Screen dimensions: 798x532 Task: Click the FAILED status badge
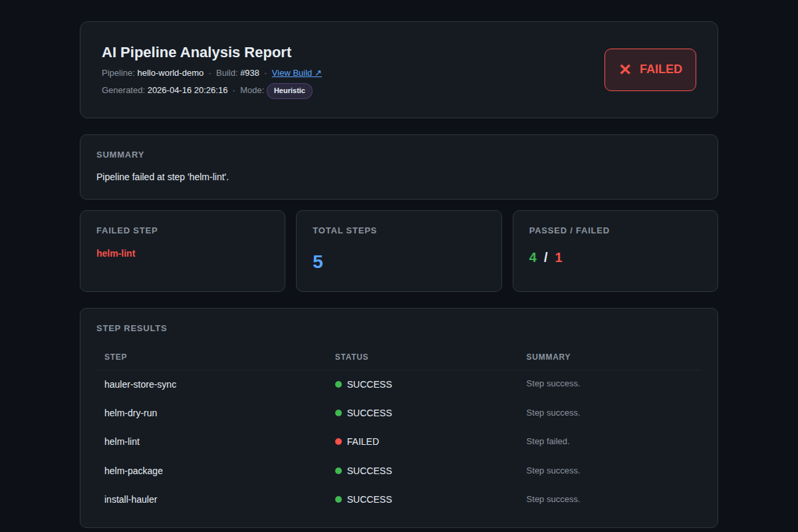tap(650, 70)
